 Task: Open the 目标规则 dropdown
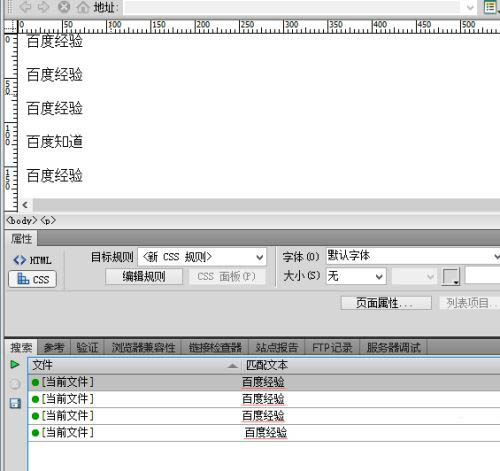pyautogui.click(x=202, y=257)
